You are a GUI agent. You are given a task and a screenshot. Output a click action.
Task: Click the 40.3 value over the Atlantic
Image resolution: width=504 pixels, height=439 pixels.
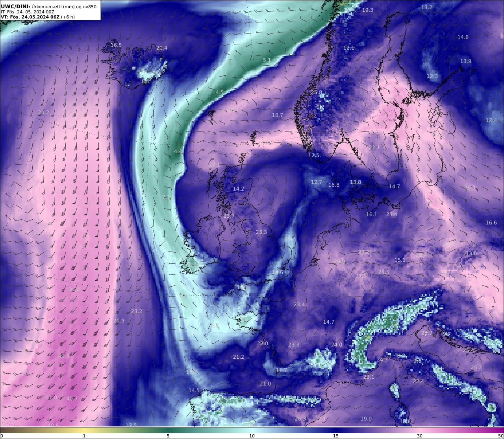pyautogui.click(x=63, y=356)
